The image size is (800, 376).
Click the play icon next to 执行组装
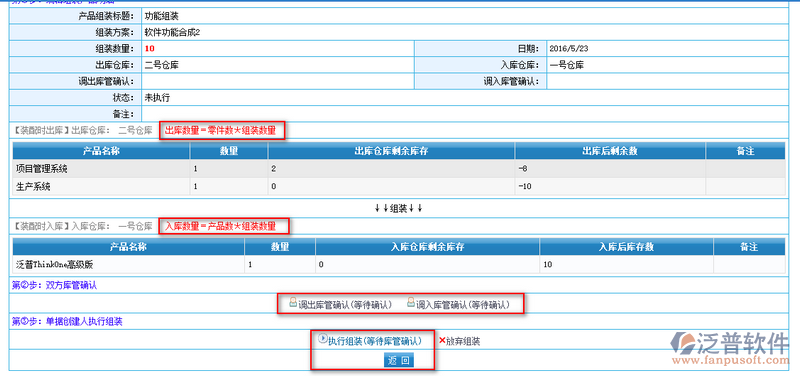point(322,338)
